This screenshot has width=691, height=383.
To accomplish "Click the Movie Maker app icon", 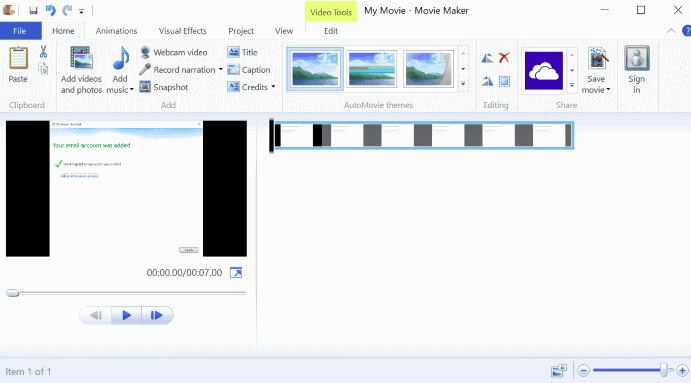I will [x=8, y=10].
